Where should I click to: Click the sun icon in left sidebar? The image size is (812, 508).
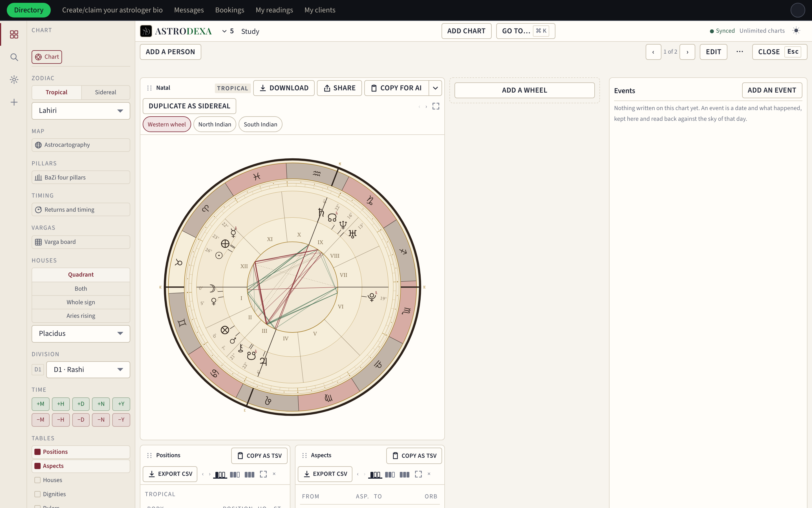(14, 80)
